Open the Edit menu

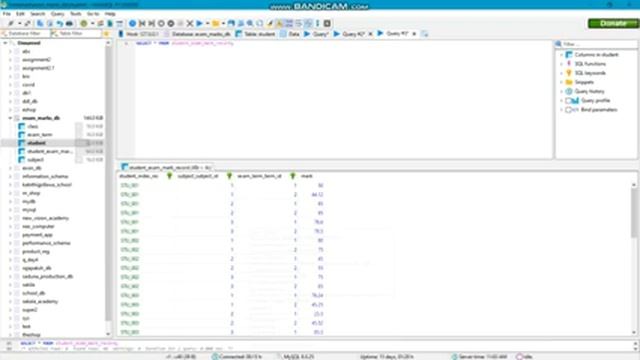20,14
